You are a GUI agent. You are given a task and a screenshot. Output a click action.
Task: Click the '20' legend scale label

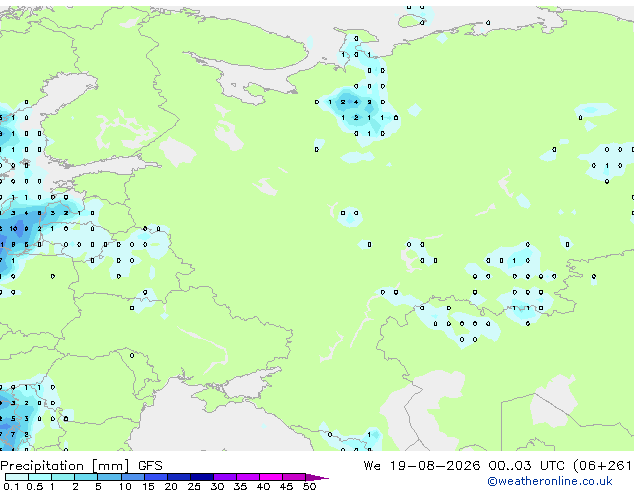click(171, 486)
